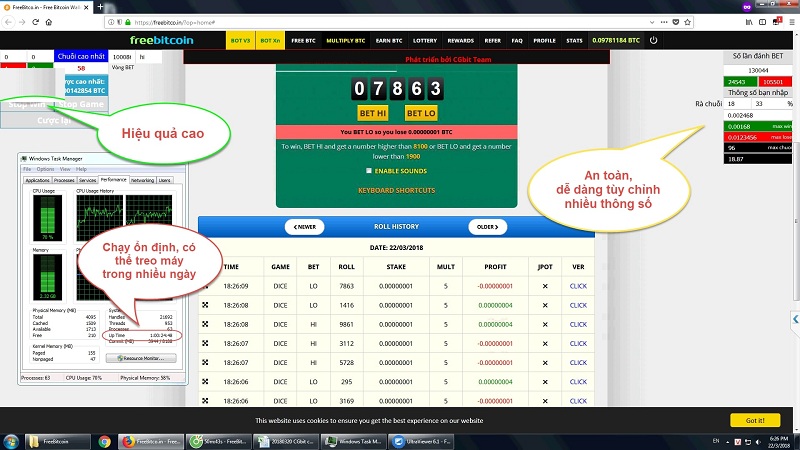This screenshot has height=450, width=800.
Task: Click the freebitcoin logo
Action: [x=161, y=40]
